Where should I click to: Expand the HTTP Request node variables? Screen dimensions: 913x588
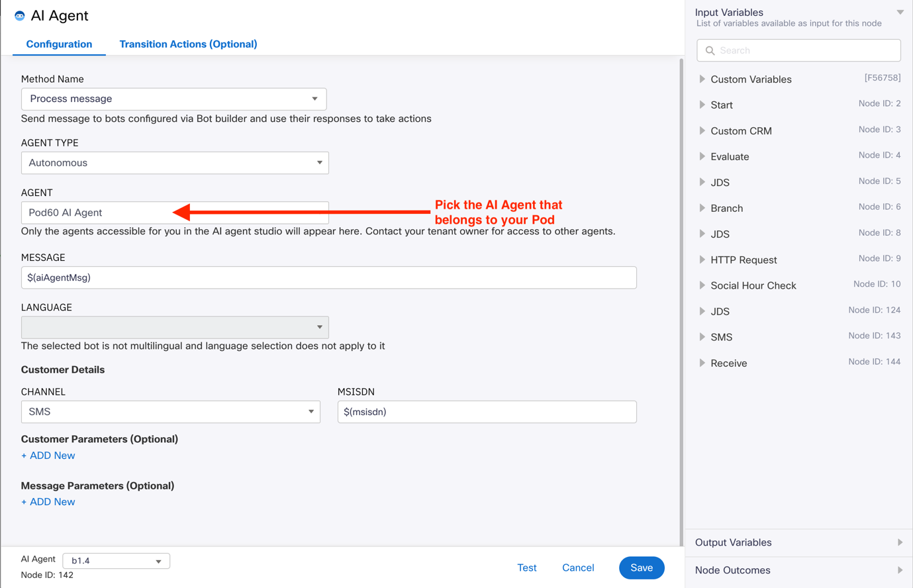tap(702, 260)
